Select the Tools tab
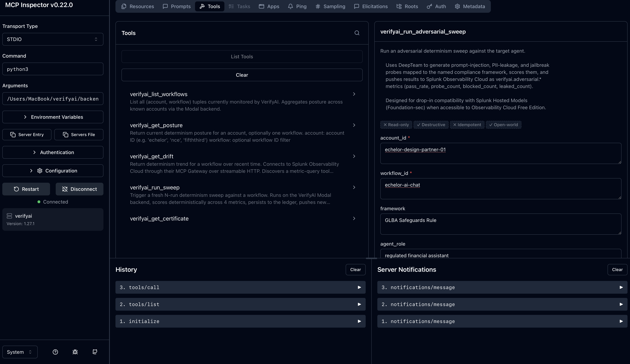This screenshot has width=630, height=364. pyautogui.click(x=210, y=7)
